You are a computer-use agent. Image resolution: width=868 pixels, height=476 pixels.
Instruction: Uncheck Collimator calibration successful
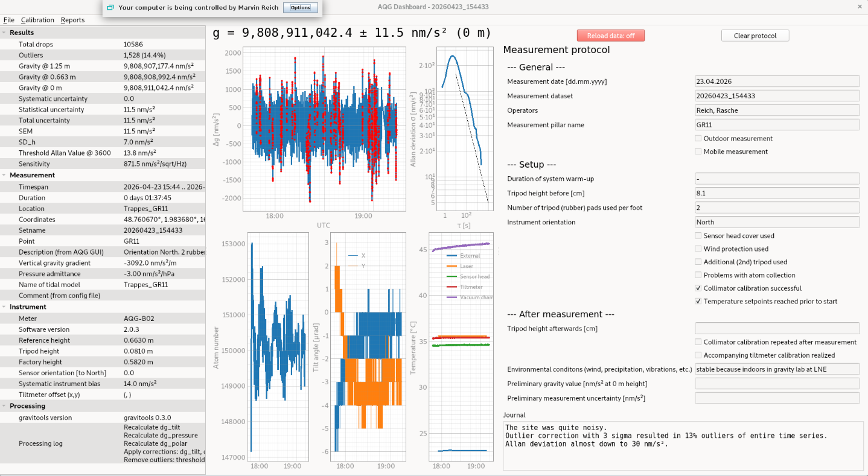tap(698, 288)
